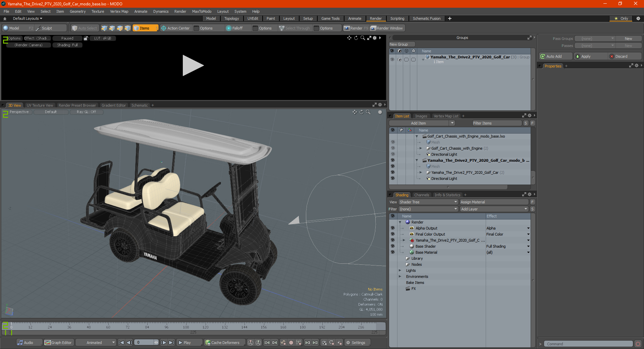Expand the Environments node
Viewport: 644px width, 349px height.
(x=400, y=277)
